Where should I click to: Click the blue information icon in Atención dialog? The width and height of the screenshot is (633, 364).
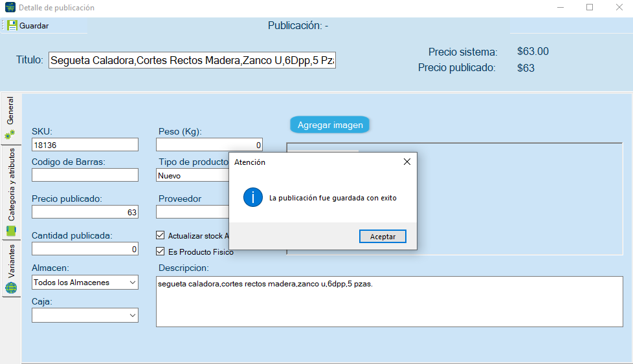tap(252, 198)
